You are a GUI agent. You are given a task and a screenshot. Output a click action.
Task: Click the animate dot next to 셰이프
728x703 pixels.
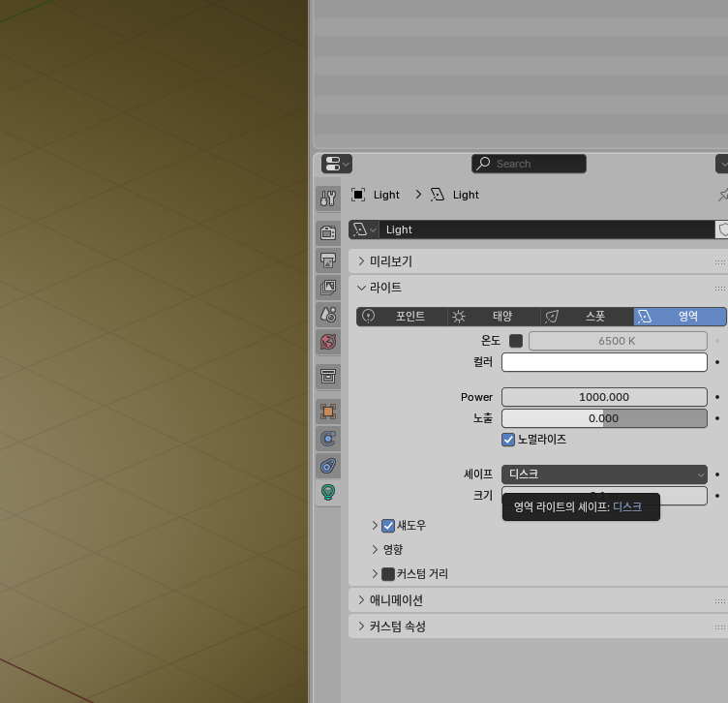(x=717, y=474)
